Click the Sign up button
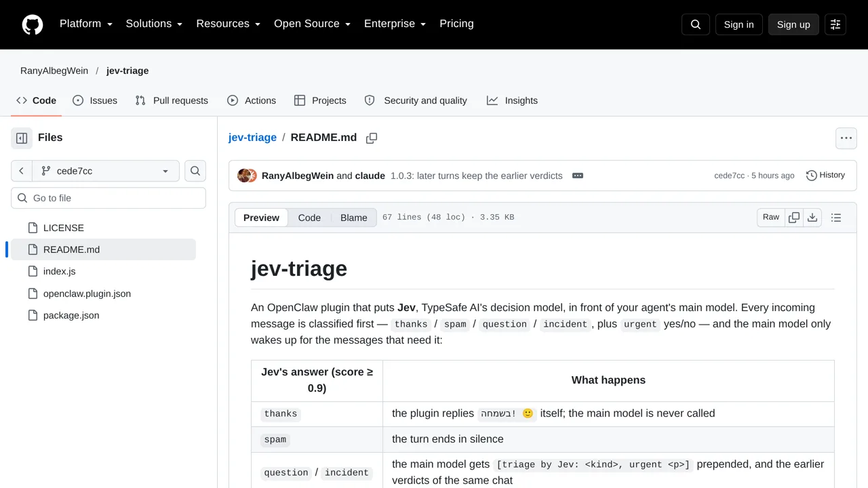The image size is (868, 488). [793, 24]
